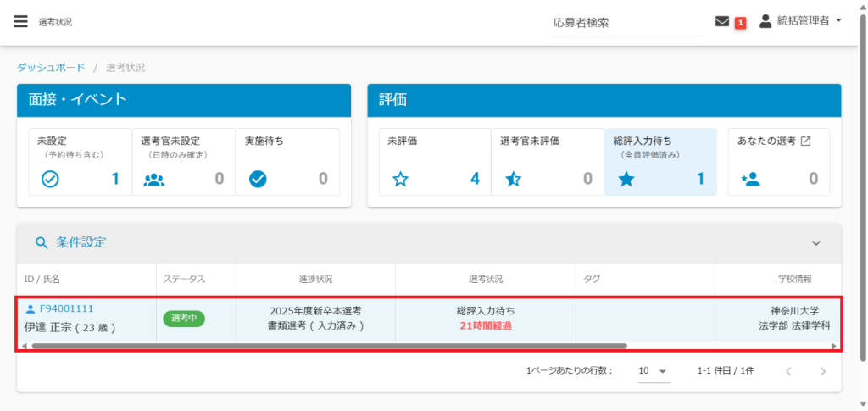This screenshot has height=411, width=868.
Task: Go to next page arrow
Action: [822, 371]
